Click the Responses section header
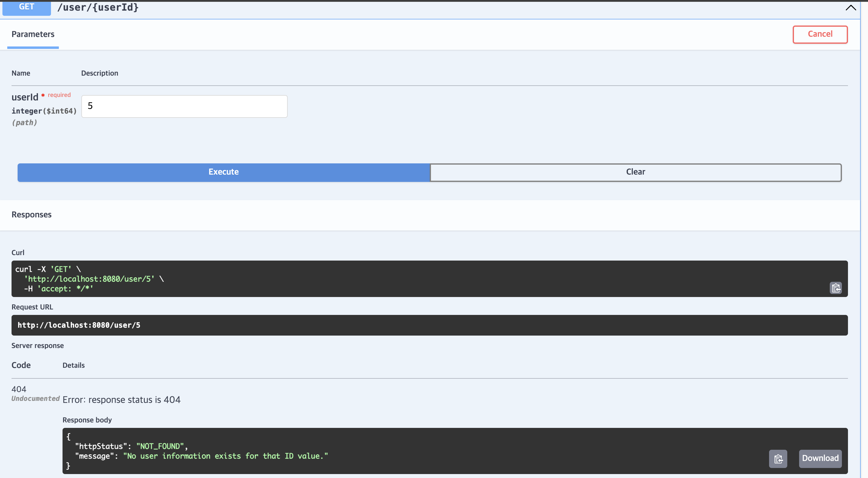The width and height of the screenshot is (868, 478). tap(31, 215)
